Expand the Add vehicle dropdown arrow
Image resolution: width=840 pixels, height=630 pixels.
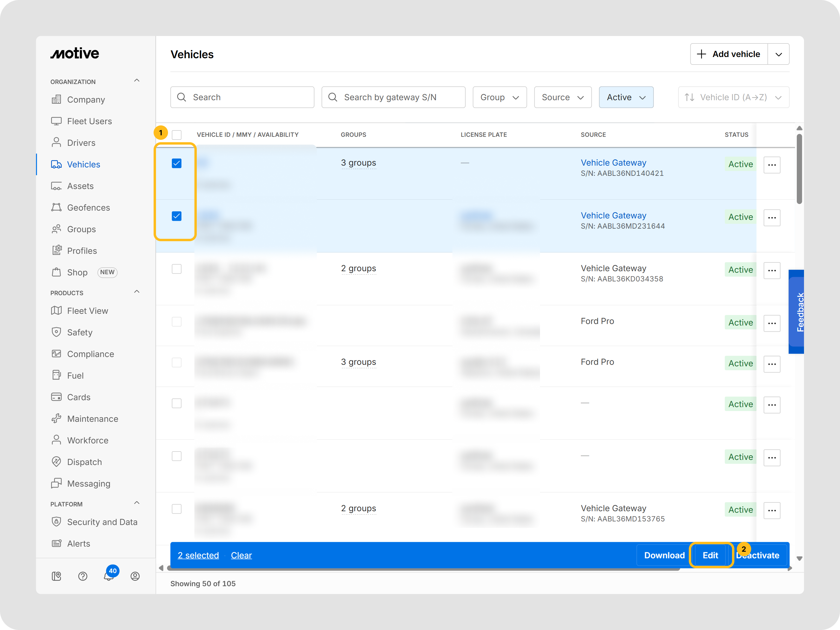778,54
